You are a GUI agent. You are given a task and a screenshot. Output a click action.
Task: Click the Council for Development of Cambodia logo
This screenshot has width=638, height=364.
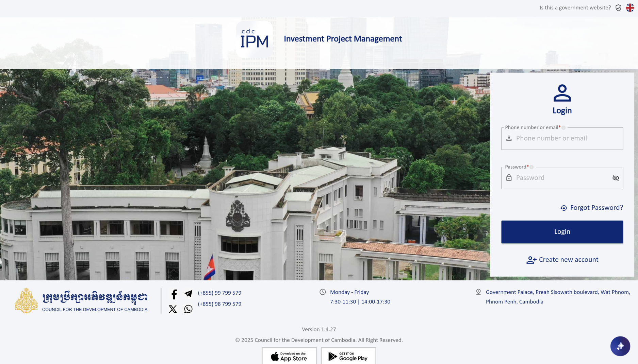pos(81,301)
